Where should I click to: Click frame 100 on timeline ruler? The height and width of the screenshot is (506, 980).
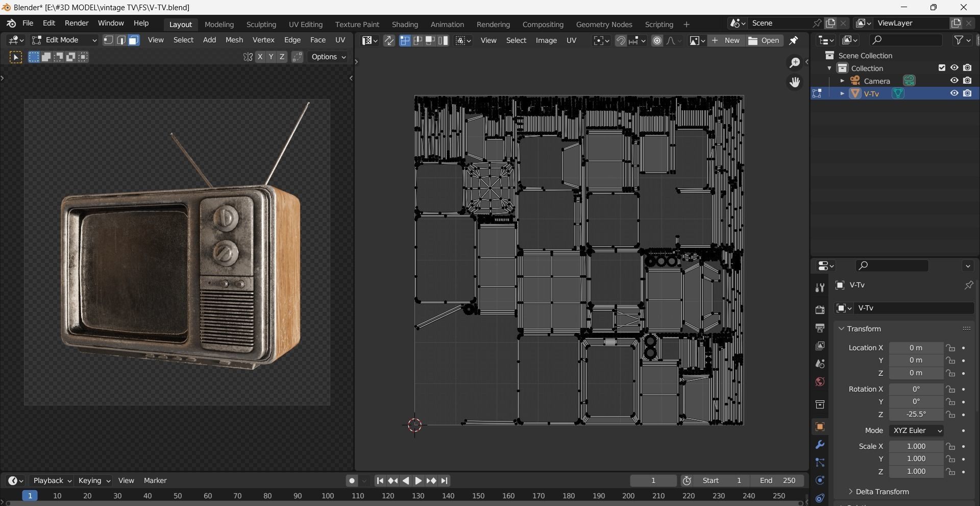pyautogui.click(x=328, y=496)
